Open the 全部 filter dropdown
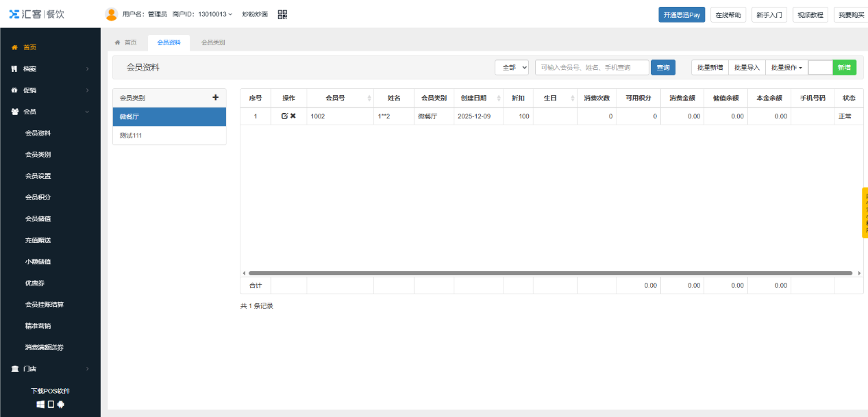 point(512,68)
